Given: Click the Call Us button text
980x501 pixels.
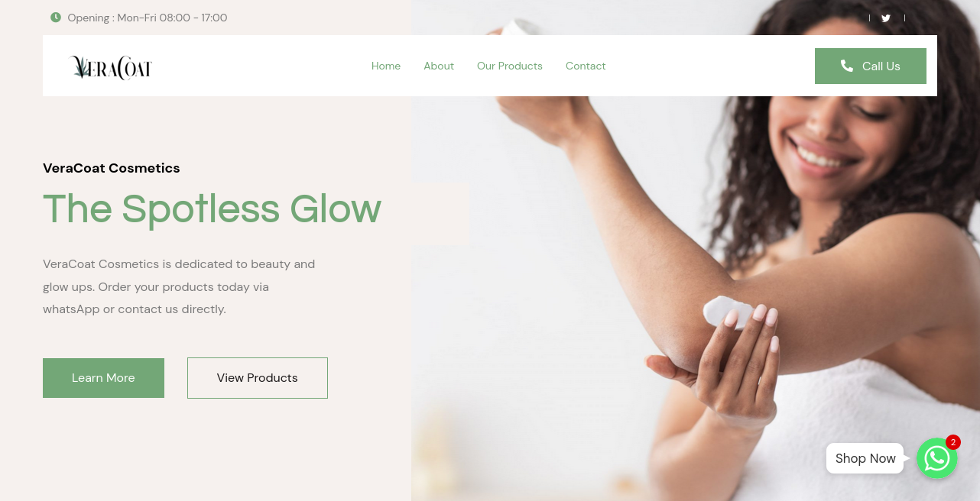Looking at the screenshot, I should point(881,66).
